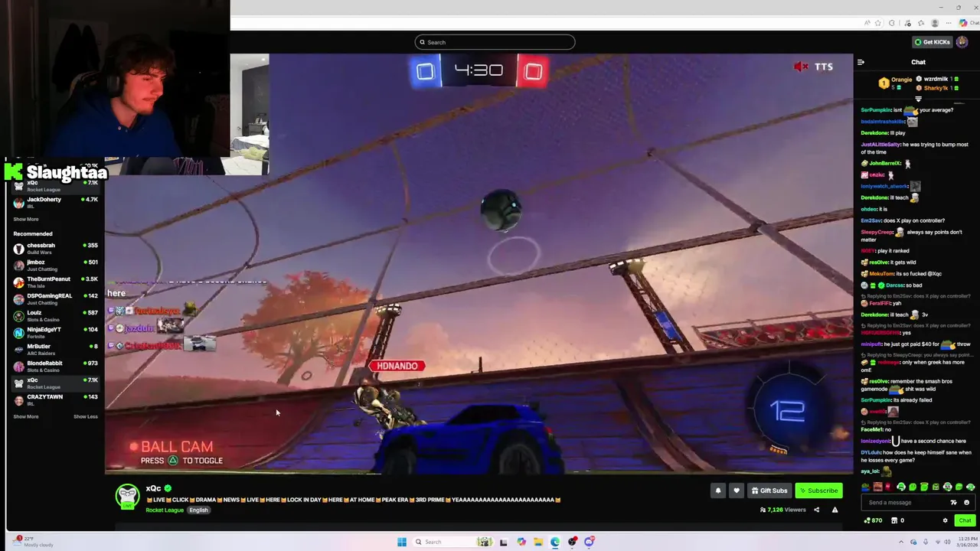Image resolution: width=980 pixels, height=551 pixels.
Task: Open Edge more options ellipsis menu
Action: 949,23
